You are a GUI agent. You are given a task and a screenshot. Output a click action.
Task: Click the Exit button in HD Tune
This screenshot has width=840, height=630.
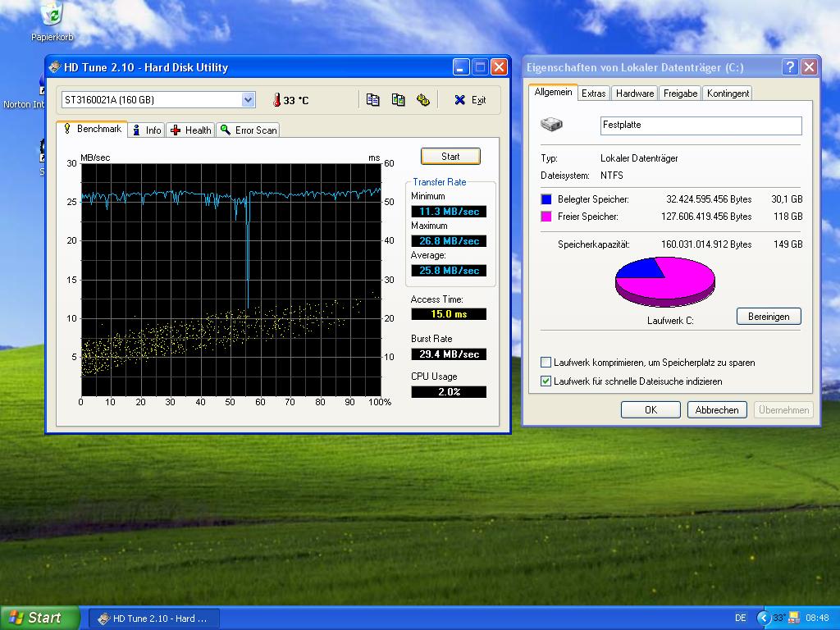click(x=470, y=99)
